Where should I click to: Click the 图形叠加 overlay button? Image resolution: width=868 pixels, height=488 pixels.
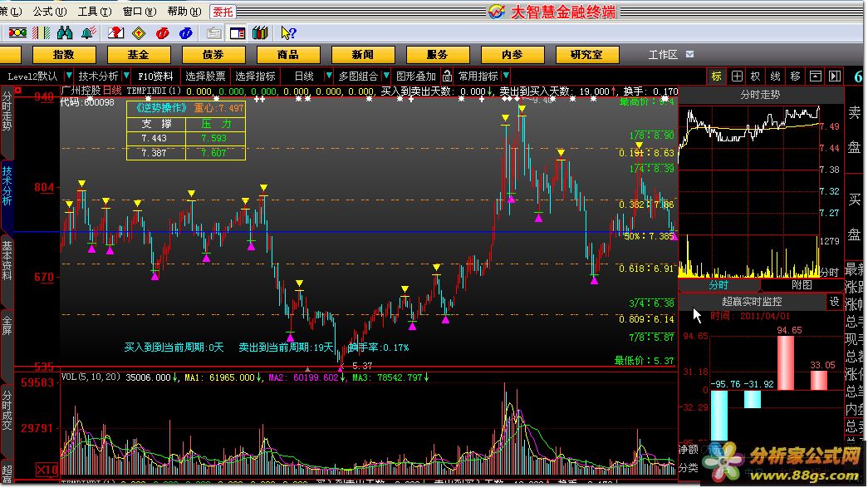(x=416, y=76)
